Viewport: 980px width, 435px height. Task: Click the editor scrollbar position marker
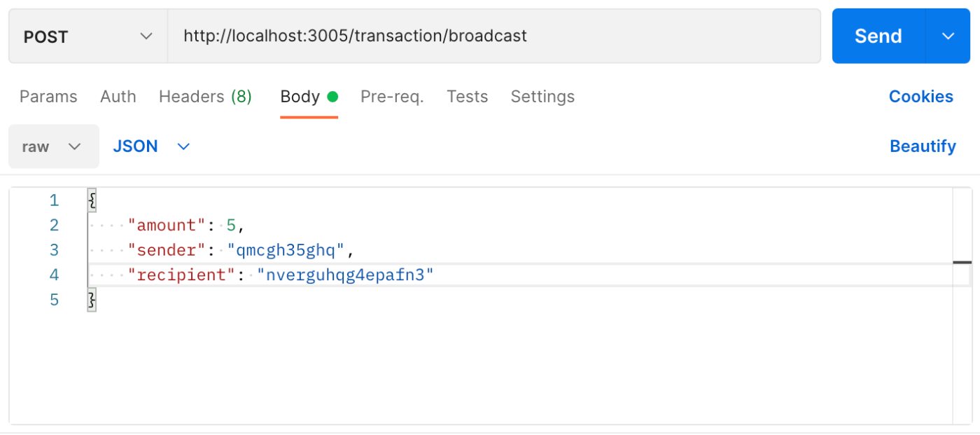coord(962,263)
